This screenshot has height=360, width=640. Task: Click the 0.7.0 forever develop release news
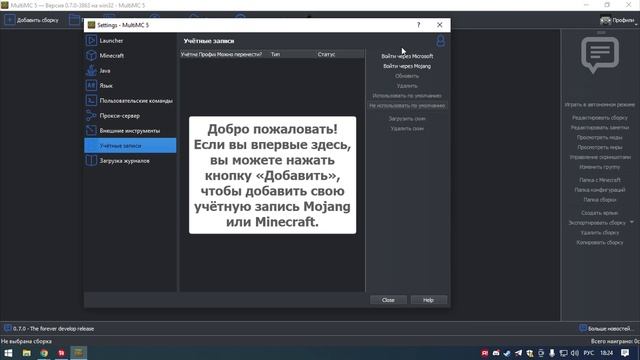click(x=49, y=329)
